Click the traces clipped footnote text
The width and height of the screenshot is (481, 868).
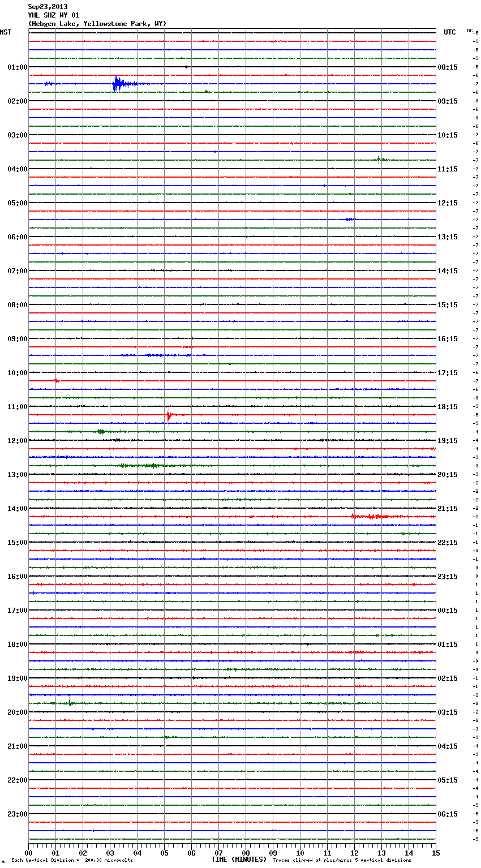coord(342,861)
